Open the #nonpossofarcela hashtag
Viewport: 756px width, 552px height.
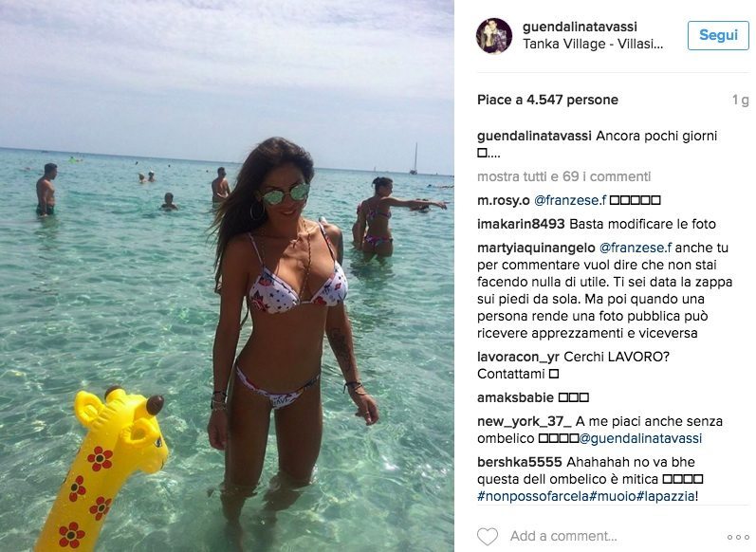point(532,496)
